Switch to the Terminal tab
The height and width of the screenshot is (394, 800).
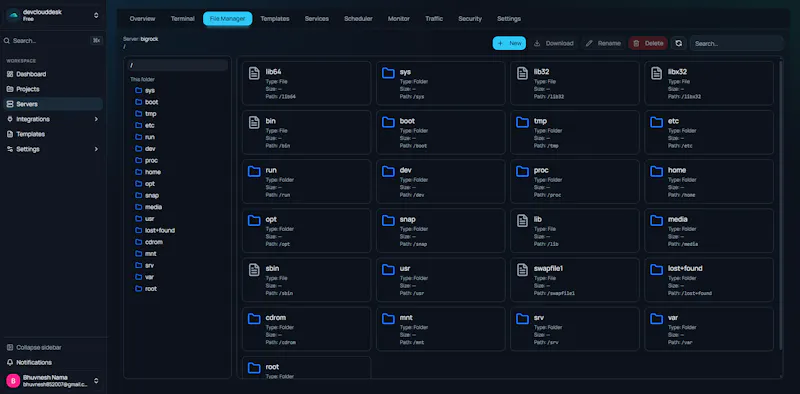tap(183, 19)
